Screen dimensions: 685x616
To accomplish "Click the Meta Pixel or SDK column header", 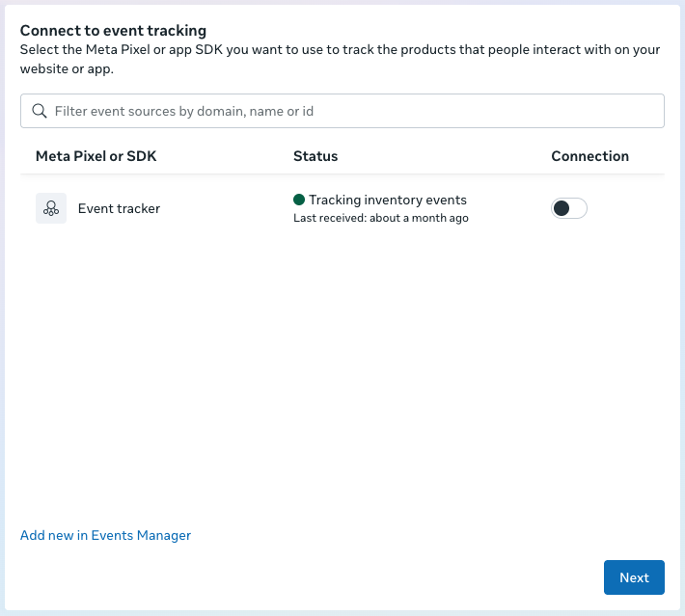I will pyautogui.click(x=96, y=156).
